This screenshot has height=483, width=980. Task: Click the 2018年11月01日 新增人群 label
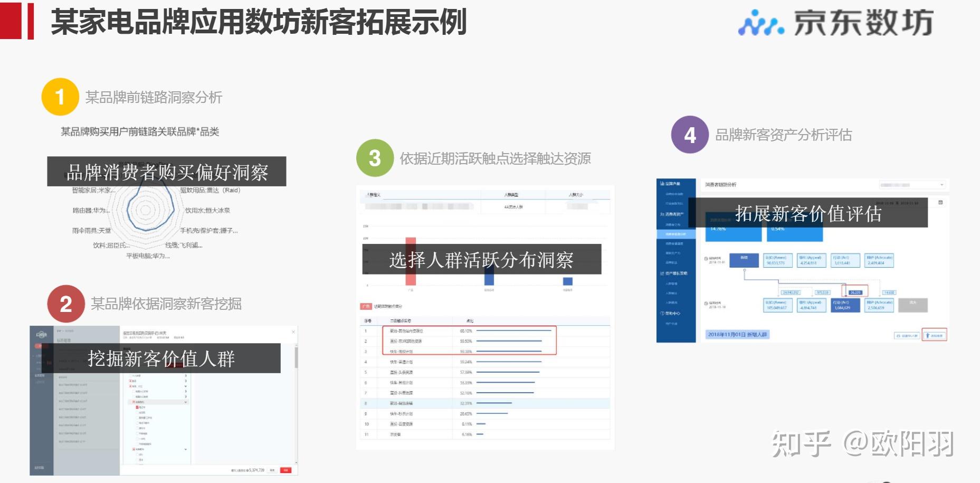coord(737,335)
